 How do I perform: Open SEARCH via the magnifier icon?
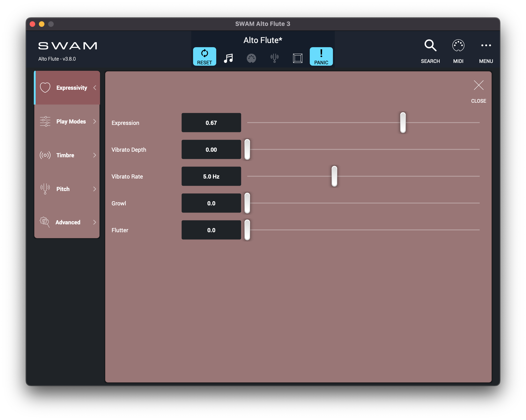tap(430, 46)
